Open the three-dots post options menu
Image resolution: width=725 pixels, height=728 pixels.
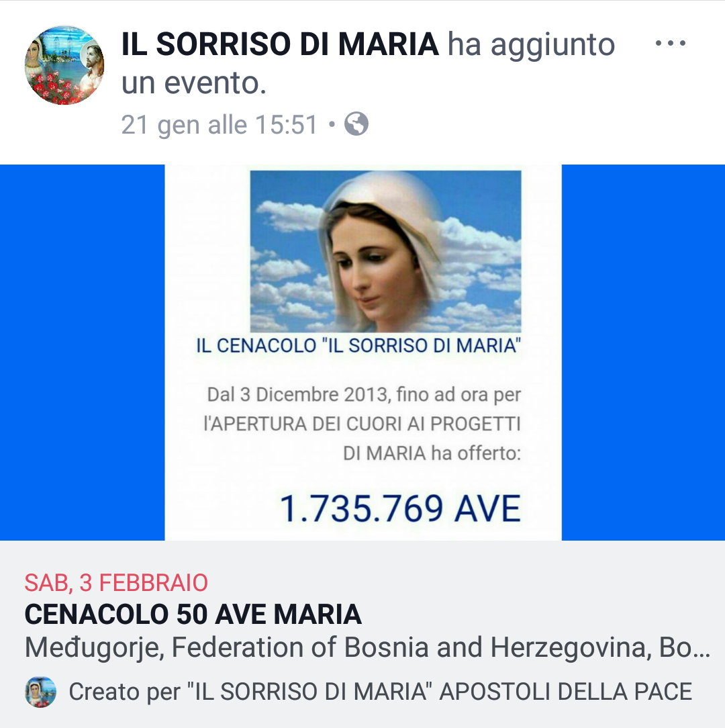pos(670,43)
